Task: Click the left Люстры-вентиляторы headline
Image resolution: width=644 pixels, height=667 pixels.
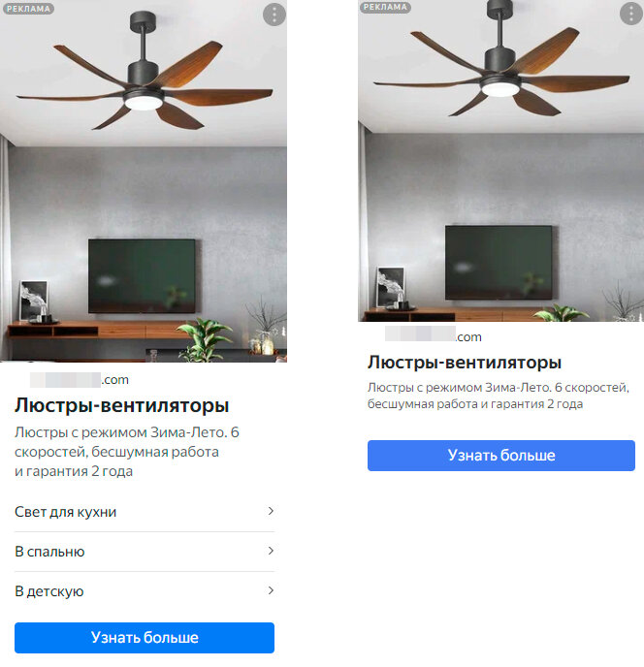Action: point(122,405)
